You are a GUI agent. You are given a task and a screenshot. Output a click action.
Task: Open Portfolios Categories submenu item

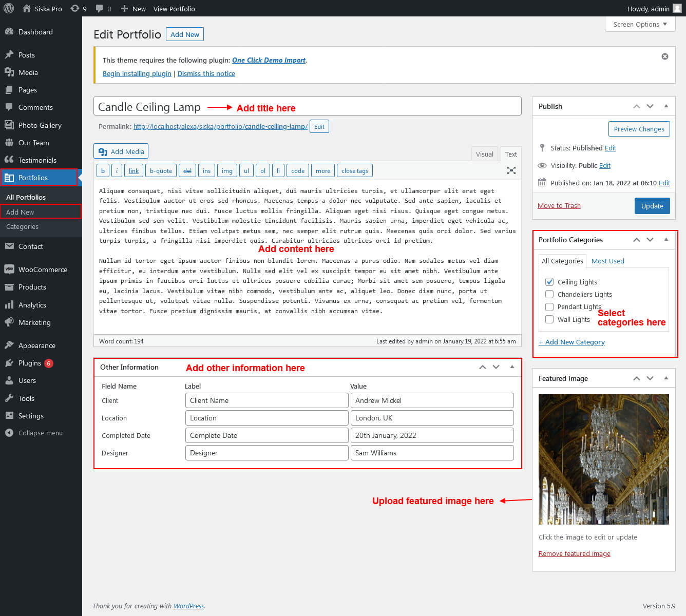coord(22,226)
